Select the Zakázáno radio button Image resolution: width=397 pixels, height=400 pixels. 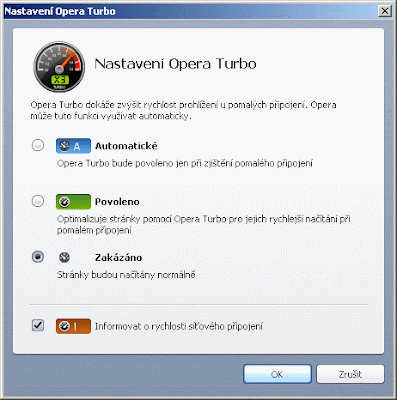(x=38, y=257)
